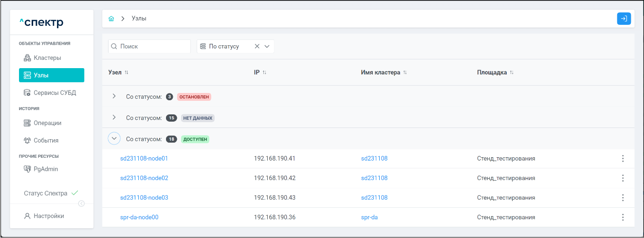Expand the Нет данных status group
Image resolution: width=644 pixels, height=238 pixels.
114,117
